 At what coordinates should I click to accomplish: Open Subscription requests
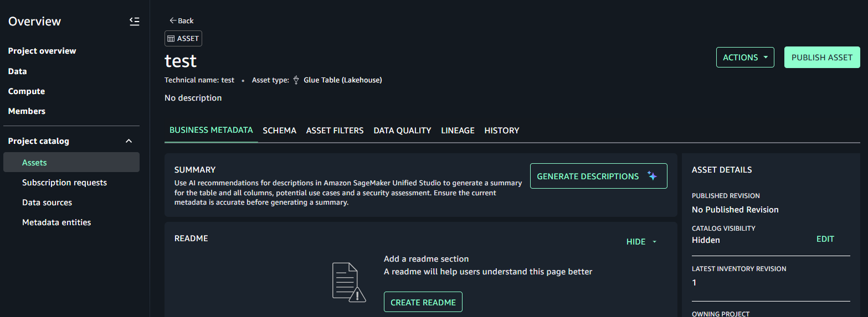64,183
